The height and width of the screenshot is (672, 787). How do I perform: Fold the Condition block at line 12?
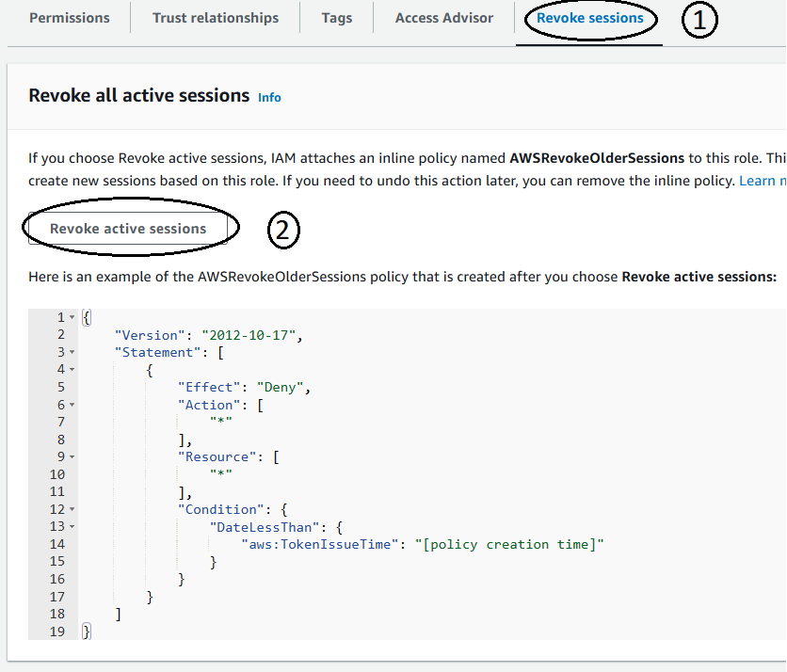point(72,510)
